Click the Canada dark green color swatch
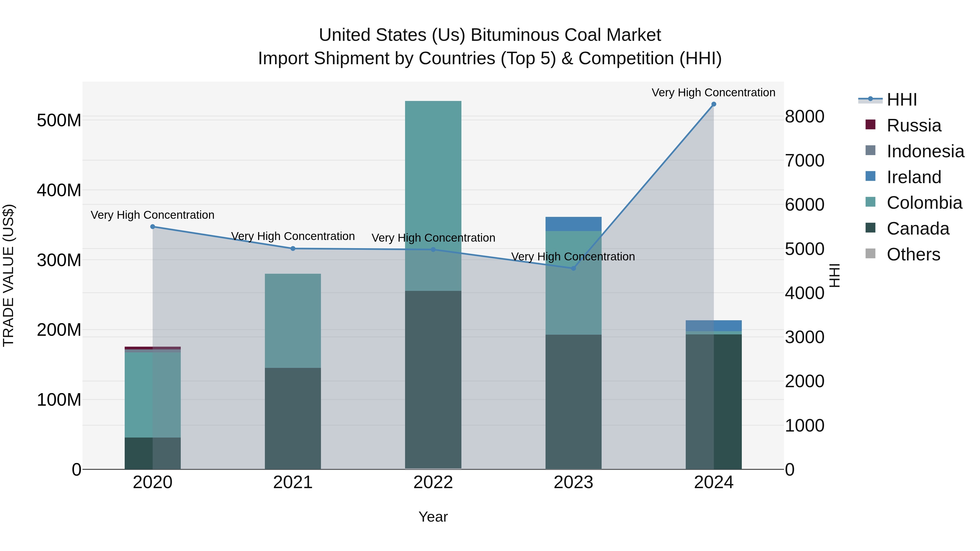Viewport: 980px width, 551px height. (871, 228)
